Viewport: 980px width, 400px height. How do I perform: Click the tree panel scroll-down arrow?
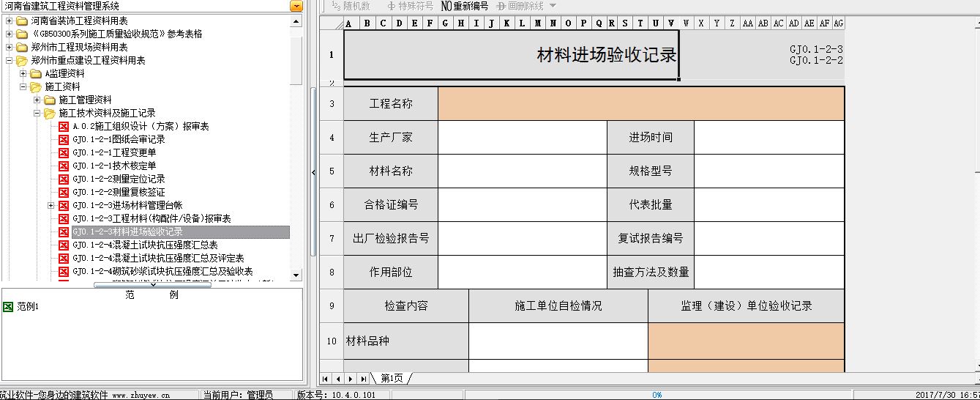pyautogui.click(x=296, y=275)
